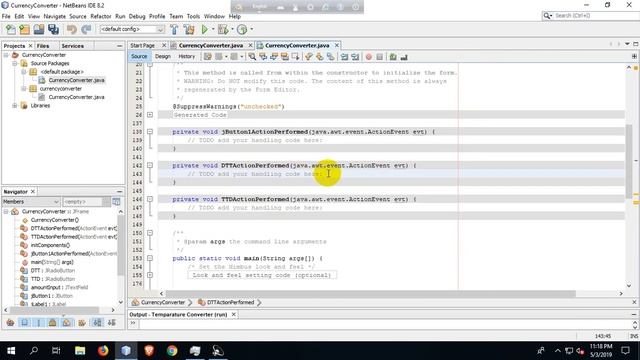The height and width of the screenshot is (360, 640).
Task: Click the Find Selection magnifier icon
Action: (x=252, y=57)
